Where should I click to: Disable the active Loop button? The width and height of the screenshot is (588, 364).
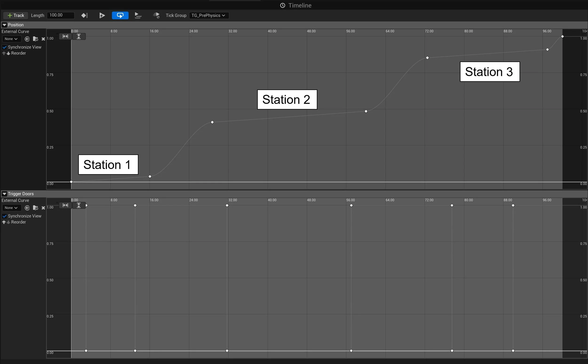click(x=120, y=16)
